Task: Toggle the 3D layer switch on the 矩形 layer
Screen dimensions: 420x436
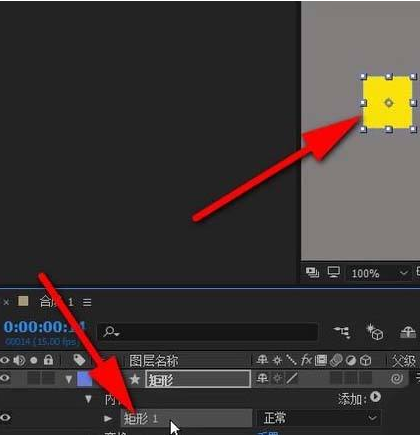Action: pyautogui.click(x=366, y=378)
